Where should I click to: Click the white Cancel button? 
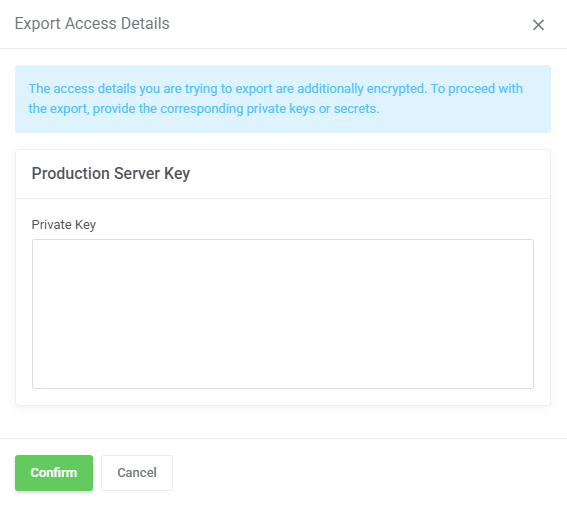(x=137, y=473)
